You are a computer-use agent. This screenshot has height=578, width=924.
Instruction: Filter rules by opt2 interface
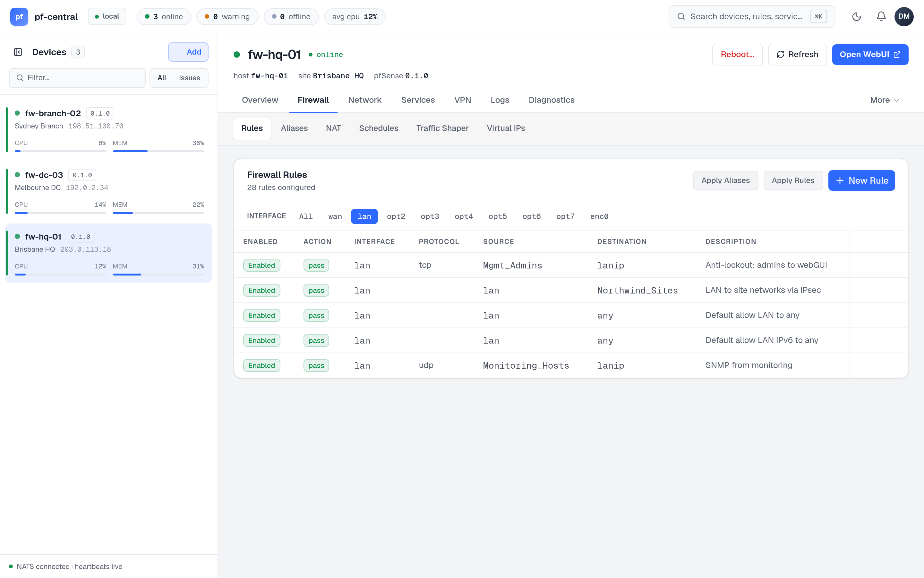pos(396,216)
